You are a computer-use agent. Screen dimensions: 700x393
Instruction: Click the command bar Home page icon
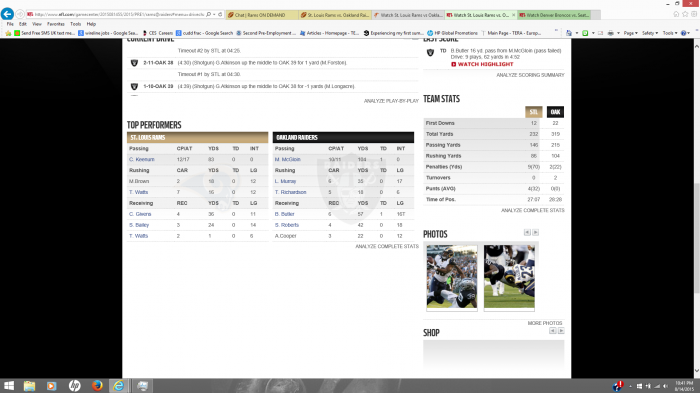(x=569, y=33)
